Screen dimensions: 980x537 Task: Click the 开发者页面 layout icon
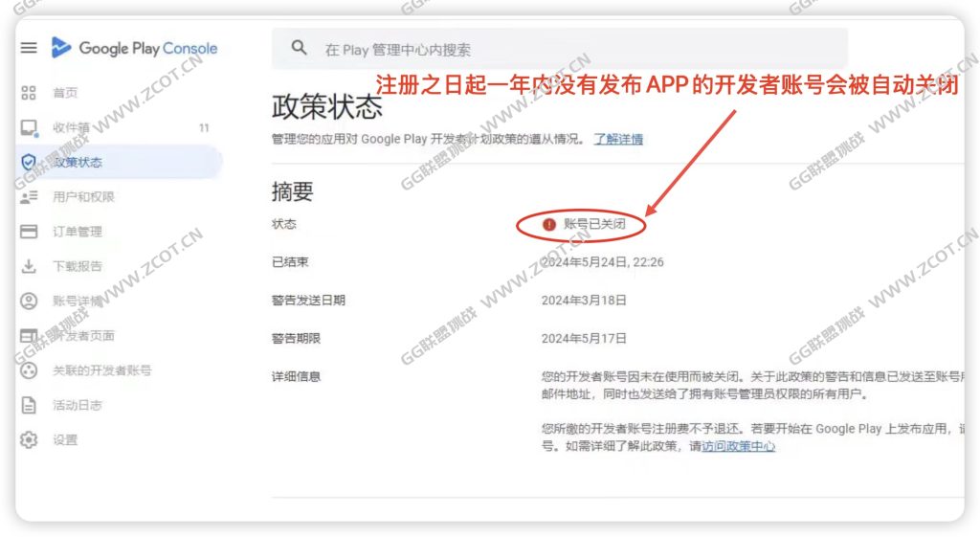point(29,336)
